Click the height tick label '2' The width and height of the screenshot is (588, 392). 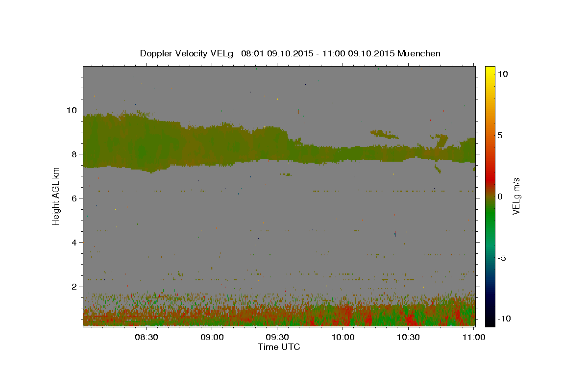pyautogui.click(x=75, y=287)
